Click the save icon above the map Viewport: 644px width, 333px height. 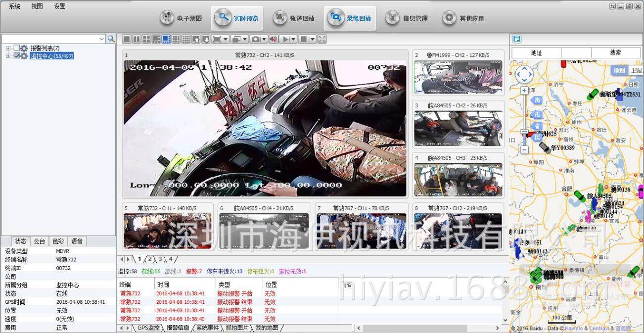(x=517, y=39)
